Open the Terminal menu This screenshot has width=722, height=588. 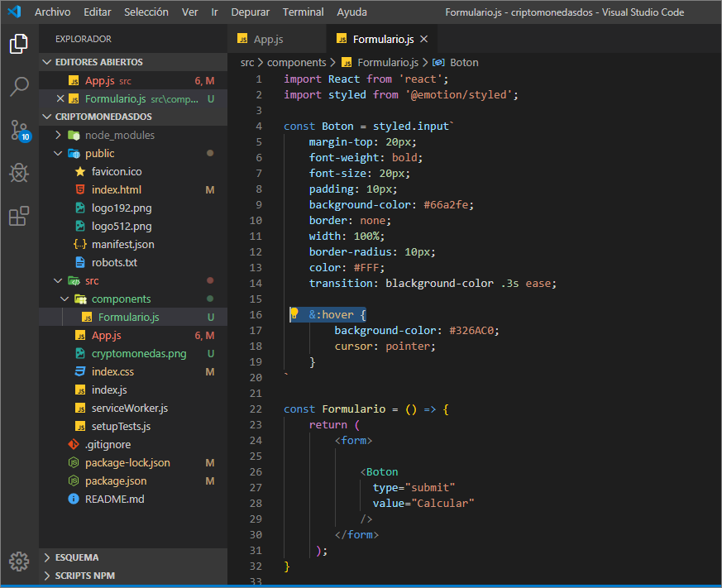pos(303,12)
